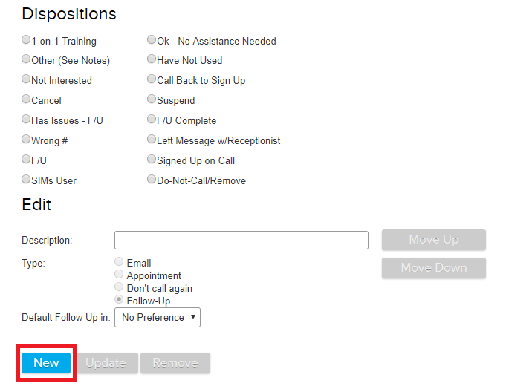Open the Default Follow Up dropdown

158,317
